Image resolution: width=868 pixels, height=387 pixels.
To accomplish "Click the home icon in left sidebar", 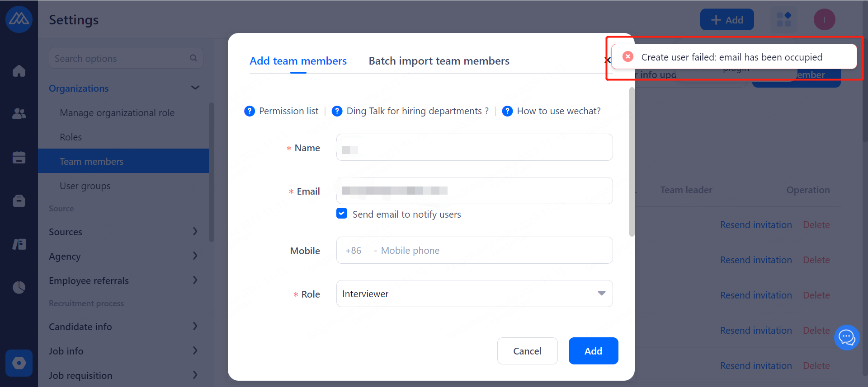I will click(19, 71).
